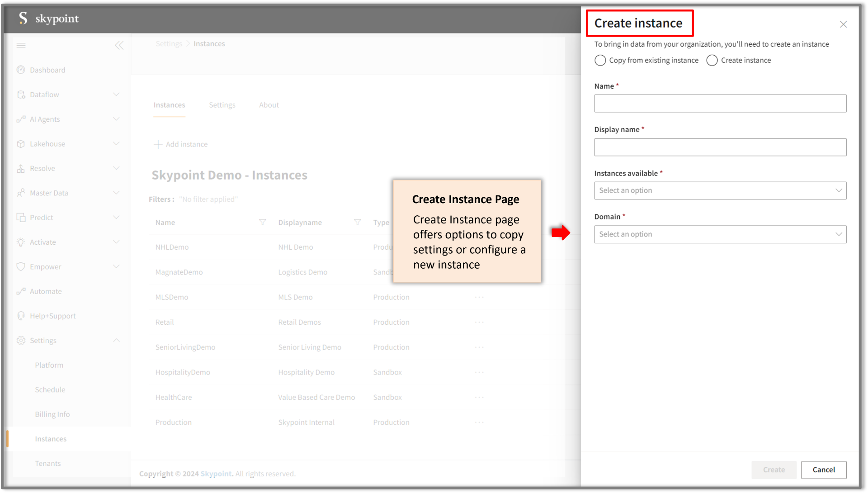Click the Dashboard sidebar icon

click(x=21, y=70)
